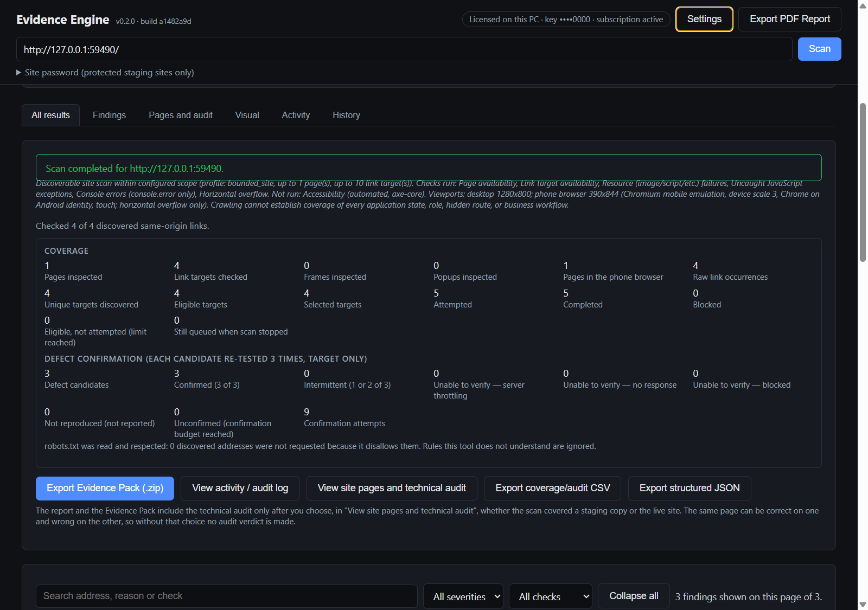Click the 'Eligible targets' label
This screenshot has width=868, height=610.
[x=201, y=305]
